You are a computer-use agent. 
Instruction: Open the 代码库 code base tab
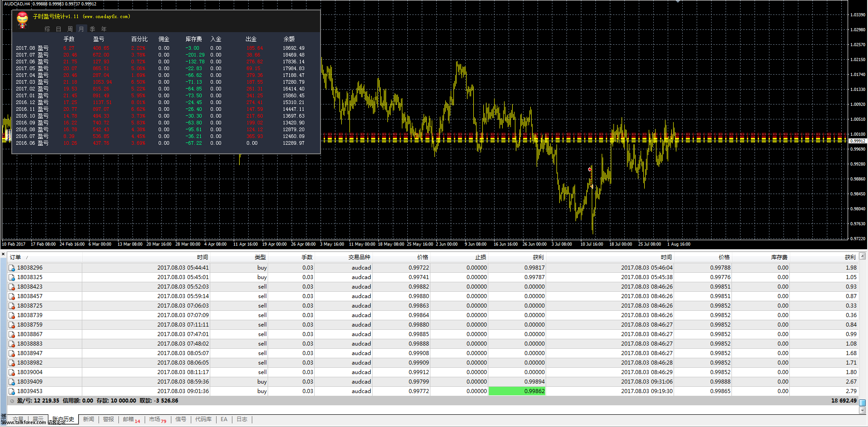203,419
